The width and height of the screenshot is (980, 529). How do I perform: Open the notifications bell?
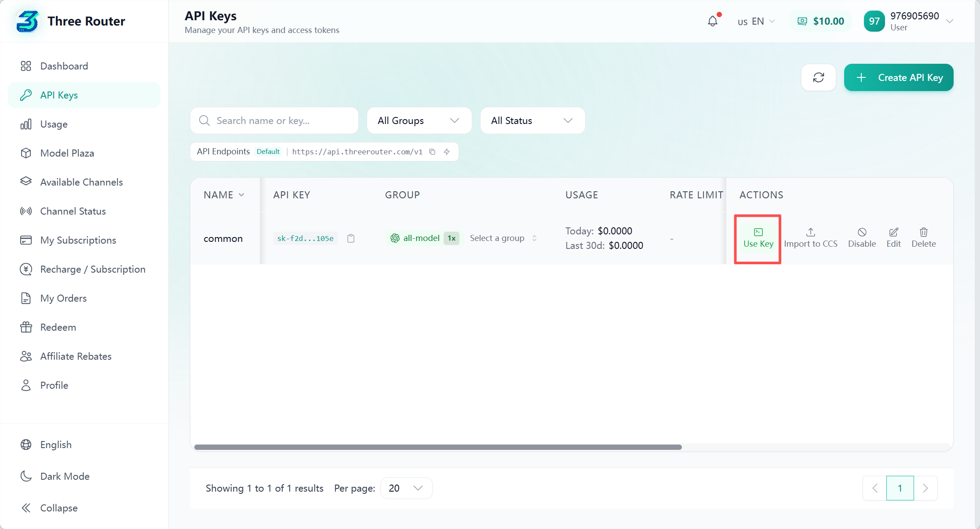click(713, 21)
